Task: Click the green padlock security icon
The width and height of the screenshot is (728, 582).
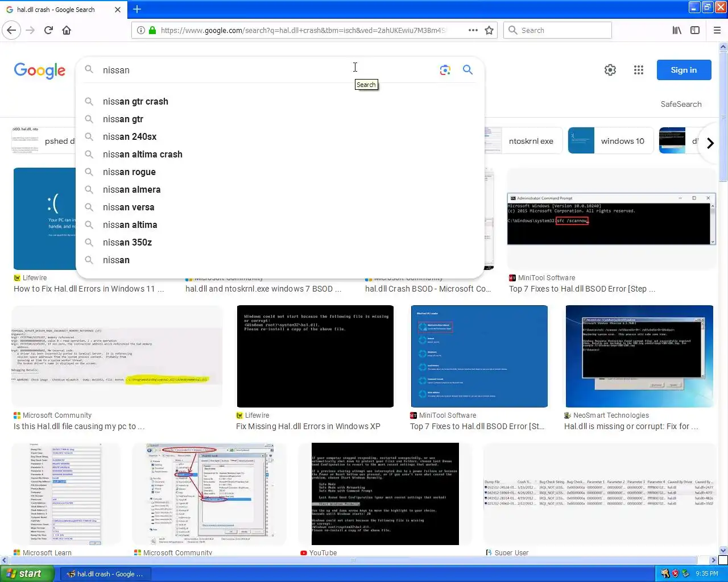Action: (152, 30)
